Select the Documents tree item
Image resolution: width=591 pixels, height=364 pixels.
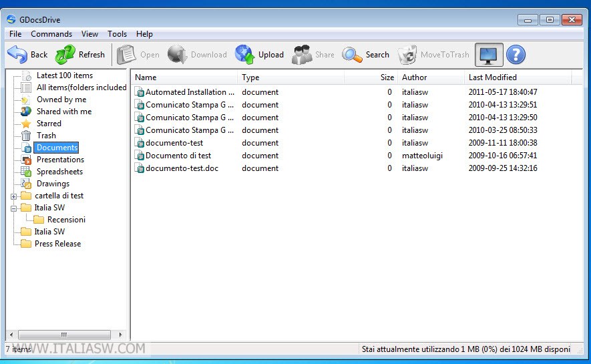pyautogui.click(x=57, y=148)
